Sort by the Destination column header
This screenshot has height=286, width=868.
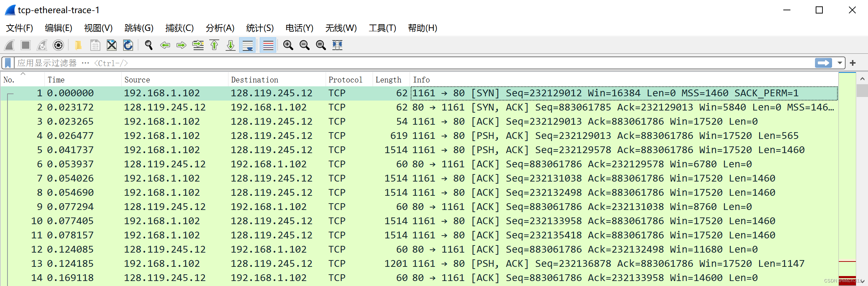click(x=277, y=80)
